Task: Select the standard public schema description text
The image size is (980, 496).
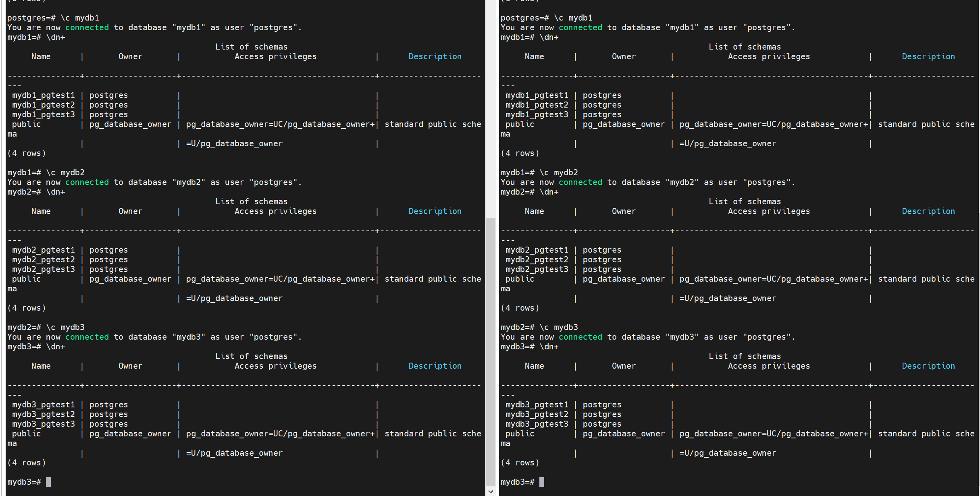Action: tap(433, 124)
